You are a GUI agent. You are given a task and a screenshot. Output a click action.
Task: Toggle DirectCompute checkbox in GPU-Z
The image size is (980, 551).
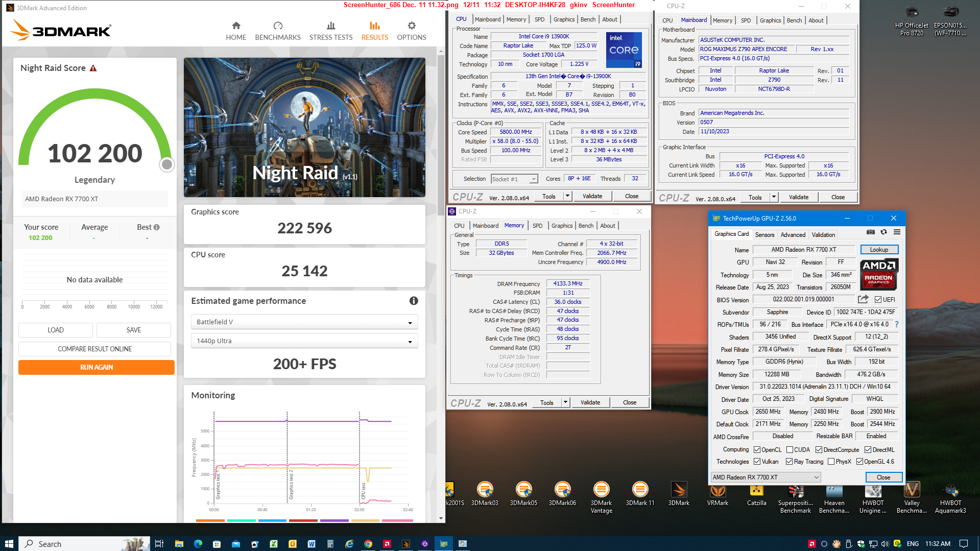point(819,450)
